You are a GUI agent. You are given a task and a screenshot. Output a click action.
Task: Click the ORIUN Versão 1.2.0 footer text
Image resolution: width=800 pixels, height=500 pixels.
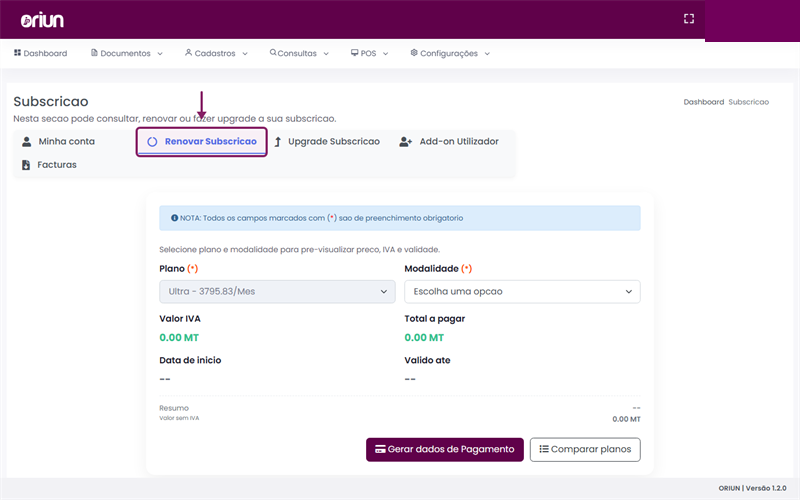[x=753, y=488]
